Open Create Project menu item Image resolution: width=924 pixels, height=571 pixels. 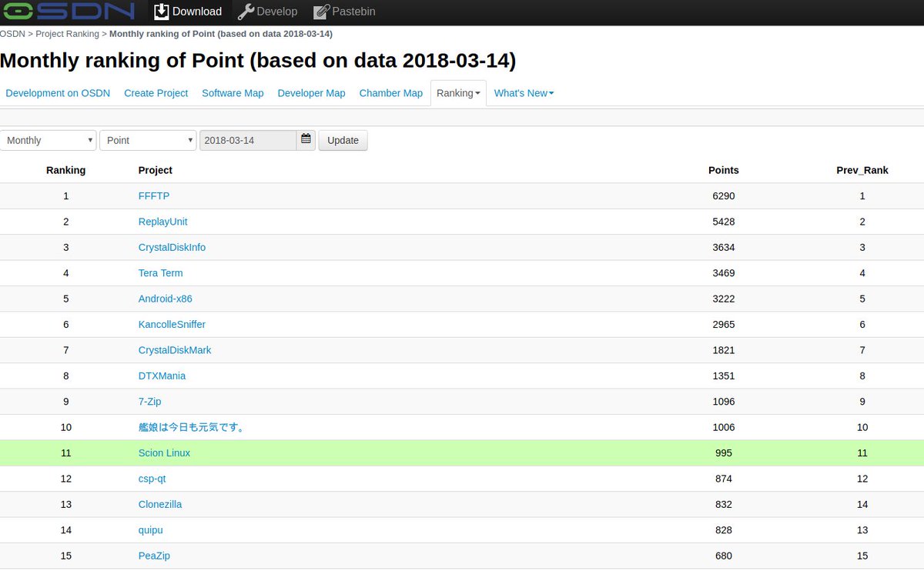[156, 93]
